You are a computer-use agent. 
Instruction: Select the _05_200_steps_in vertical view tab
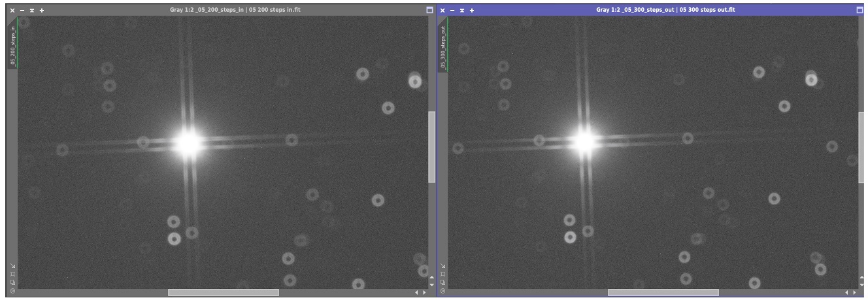(x=12, y=43)
